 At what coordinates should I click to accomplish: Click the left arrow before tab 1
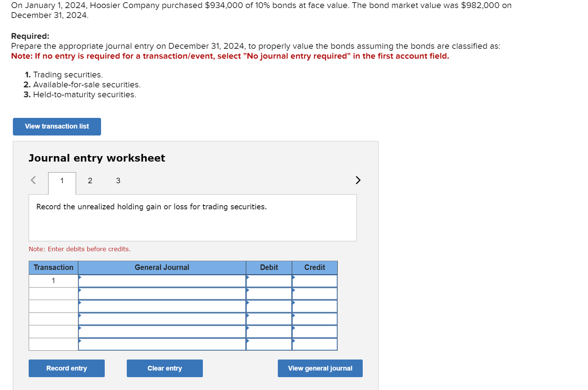tap(33, 180)
